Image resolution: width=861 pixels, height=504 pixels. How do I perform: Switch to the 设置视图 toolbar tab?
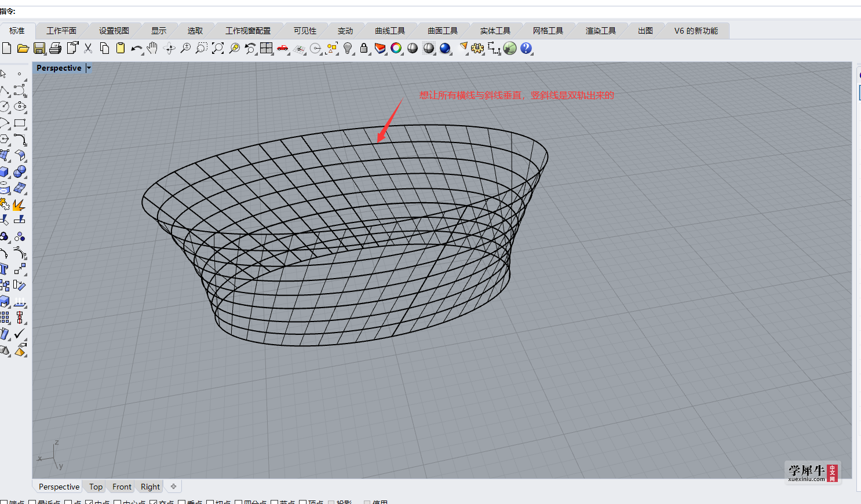pyautogui.click(x=114, y=31)
